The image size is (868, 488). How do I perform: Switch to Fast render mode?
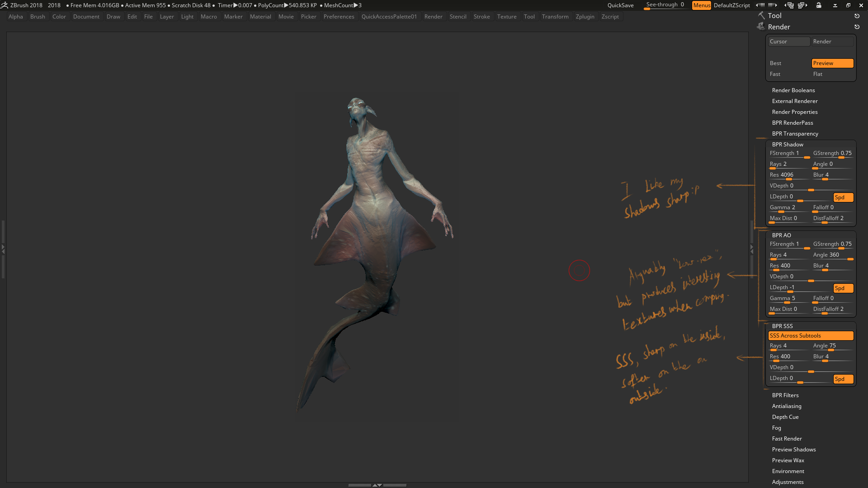tap(788, 74)
